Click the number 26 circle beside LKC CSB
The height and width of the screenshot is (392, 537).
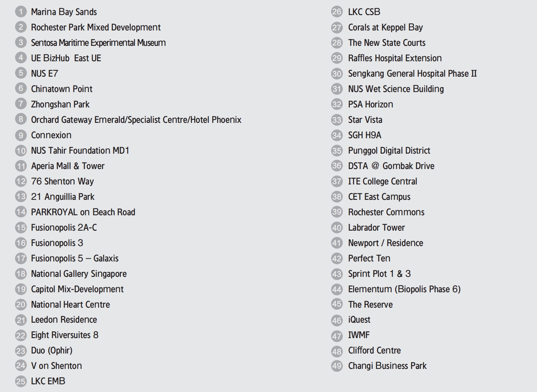coord(337,12)
